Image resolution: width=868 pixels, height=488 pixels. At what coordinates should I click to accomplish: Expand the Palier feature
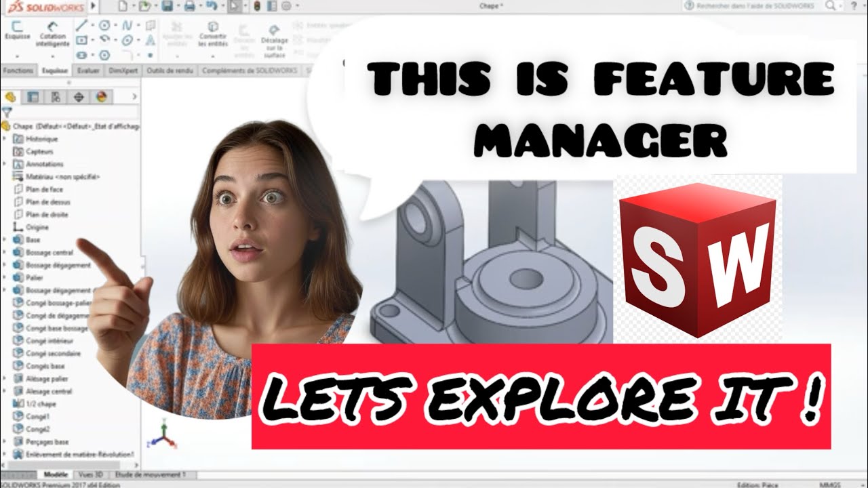[5, 277]
